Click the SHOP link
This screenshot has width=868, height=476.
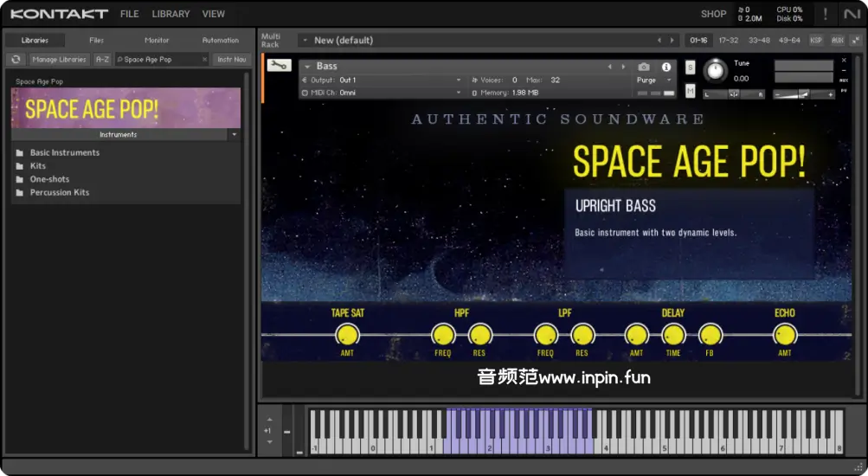713,14
